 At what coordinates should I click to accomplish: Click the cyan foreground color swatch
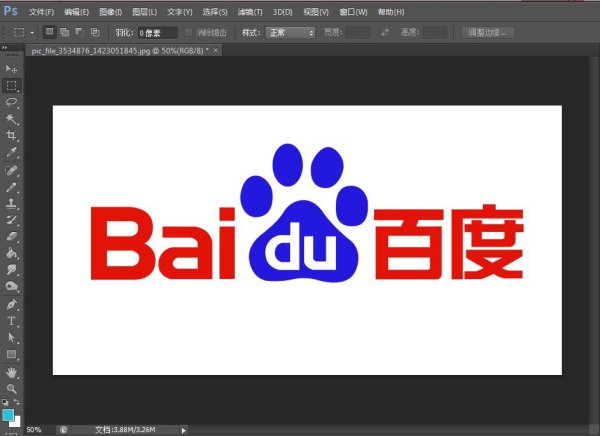coord(8,415)
